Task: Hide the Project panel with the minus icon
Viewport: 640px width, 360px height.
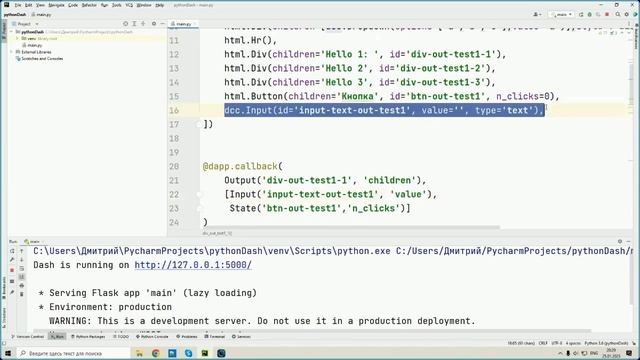Action: coord(162,24)
